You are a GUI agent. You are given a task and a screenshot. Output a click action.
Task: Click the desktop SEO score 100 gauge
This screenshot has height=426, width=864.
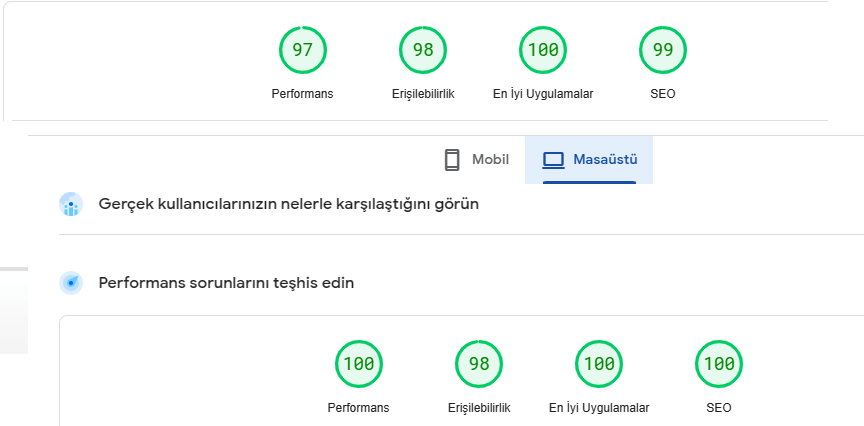tap(719, 364)
